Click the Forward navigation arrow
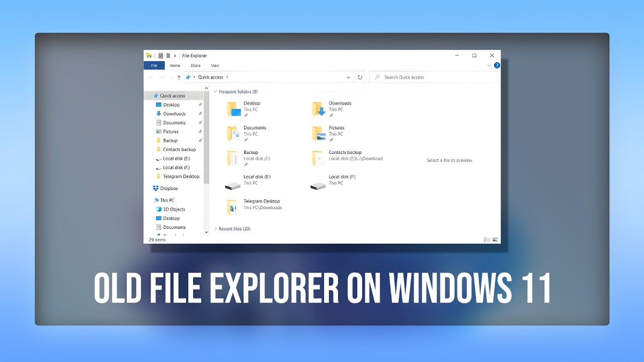This screenshot has width=644, height=362. [x=162, y=77]
